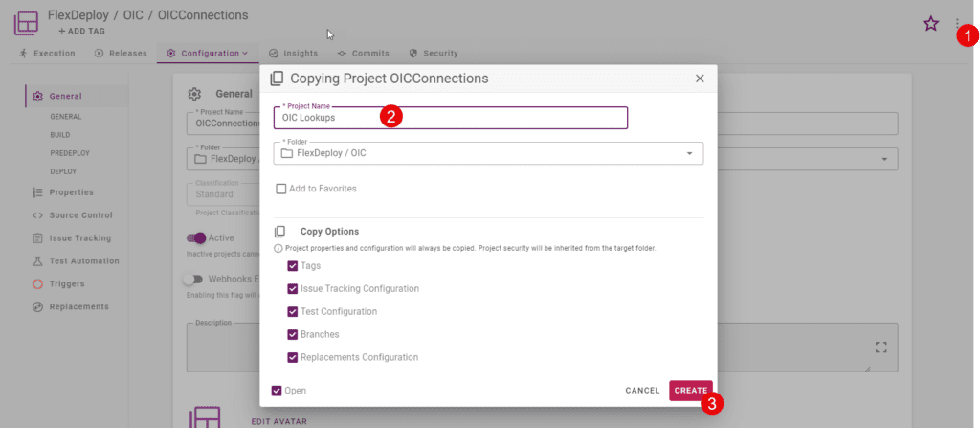
Task: Uncheck the Test Configuration option
Action: coord(293,311)
